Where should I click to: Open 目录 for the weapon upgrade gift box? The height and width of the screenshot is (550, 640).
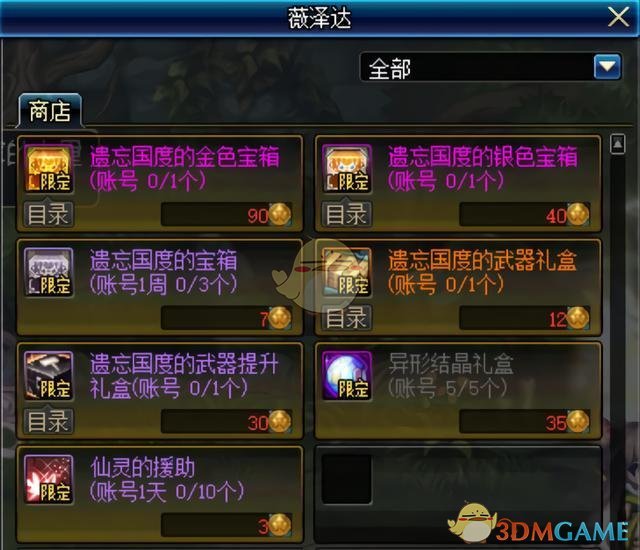[x=49, y=421]
